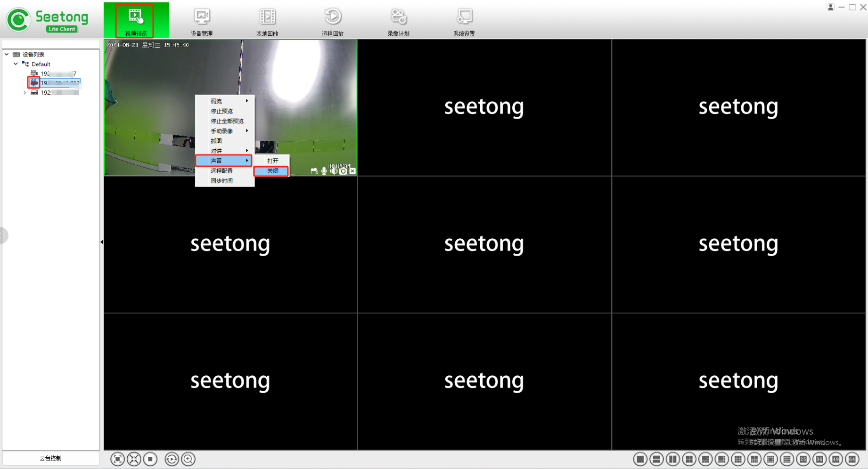Select 关闭 to turn sound off
Image resolution: width=868 pixels, height=469 pixels.
pyautogui.click(x=271, y=171)
